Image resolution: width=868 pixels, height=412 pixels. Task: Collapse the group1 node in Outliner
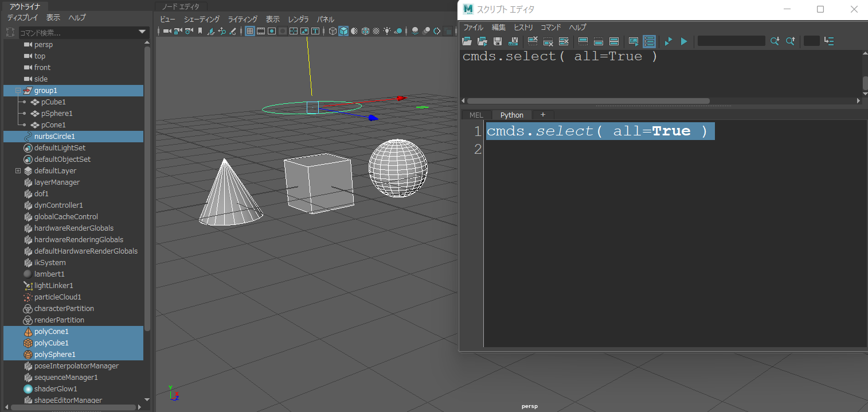click(18, 91)
